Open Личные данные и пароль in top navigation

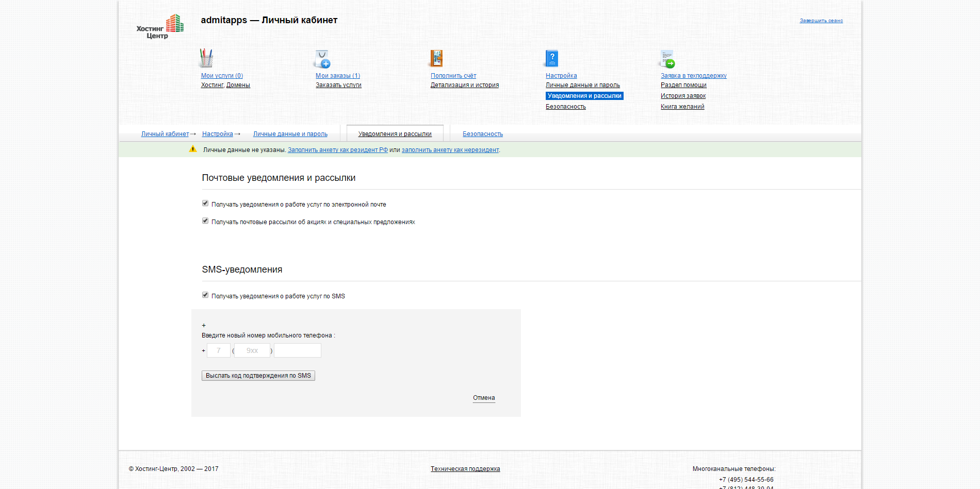[583, 85]
